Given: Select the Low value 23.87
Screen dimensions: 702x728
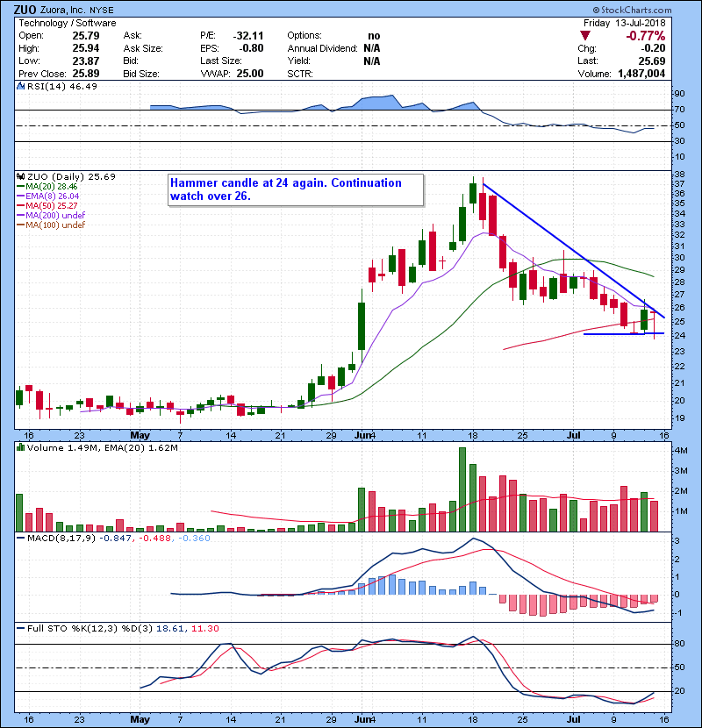Looking at the screenshot, I should click(x=86, y=61).
